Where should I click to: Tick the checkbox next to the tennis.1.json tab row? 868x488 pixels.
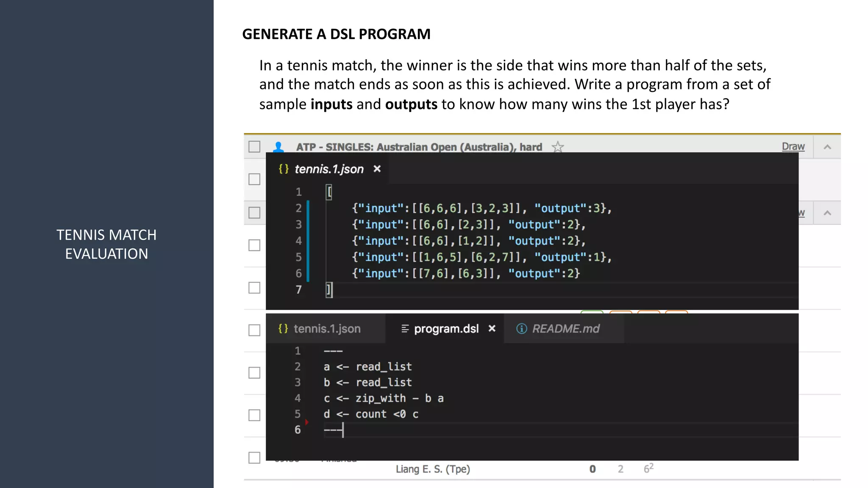coord(254,179)
